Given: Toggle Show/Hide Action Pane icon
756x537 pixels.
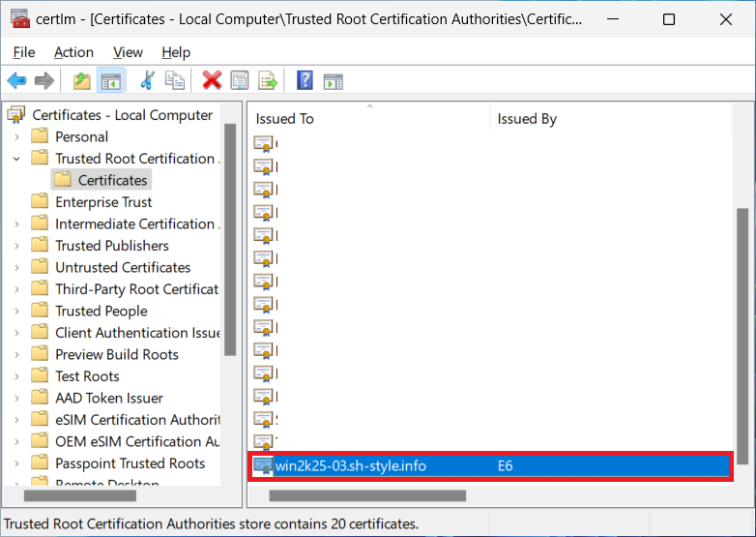Looking at the screenshot, I should click(334, 81).
